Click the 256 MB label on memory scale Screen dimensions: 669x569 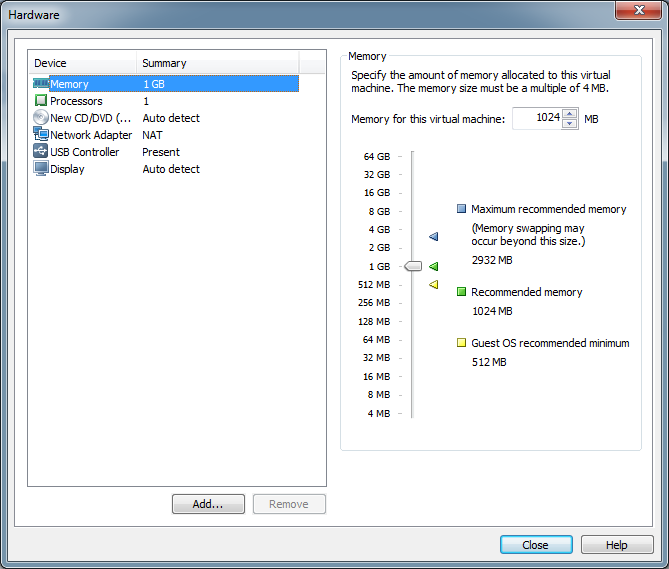(374, 302)
